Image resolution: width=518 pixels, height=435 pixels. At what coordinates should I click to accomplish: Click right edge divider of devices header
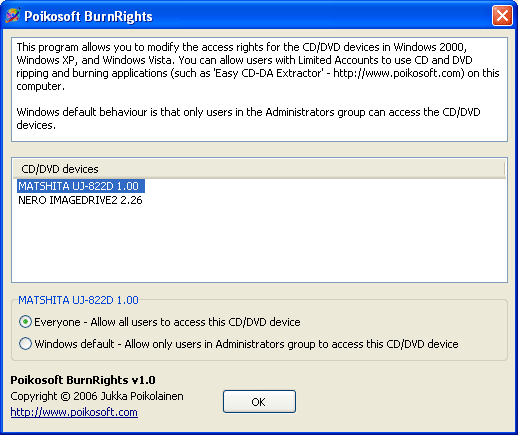tap(505, 169)
